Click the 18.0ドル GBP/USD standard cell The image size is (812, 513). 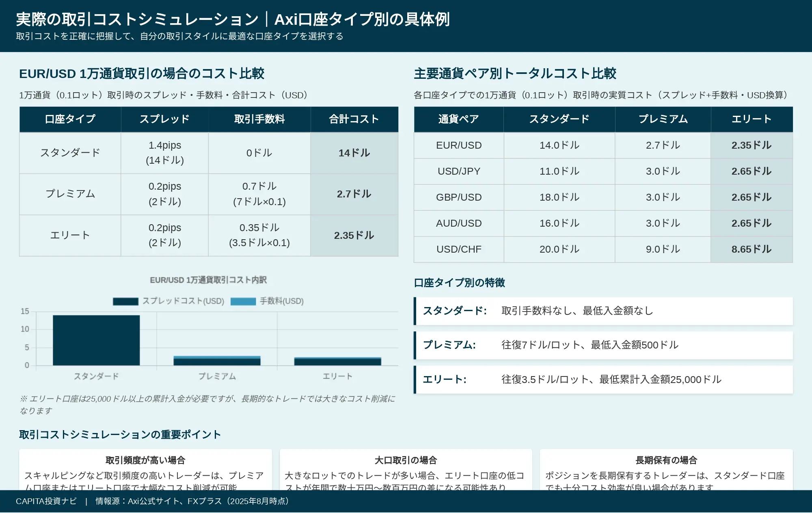click(559, 197)
